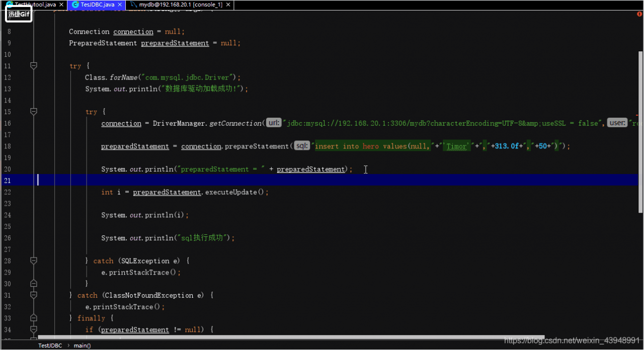Viewport: 644px width, 350px height.
Task: Click 'forName' on line 12
Action: pyautogui.click(x=123, y=77)
